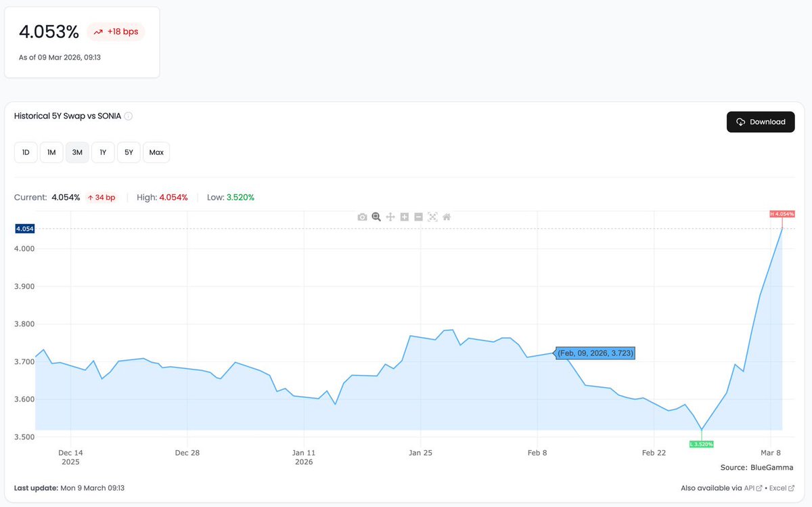Click the autoscale icon
Image resolution: width=812 pixels, height=507 pixels.
click(432, 217)
